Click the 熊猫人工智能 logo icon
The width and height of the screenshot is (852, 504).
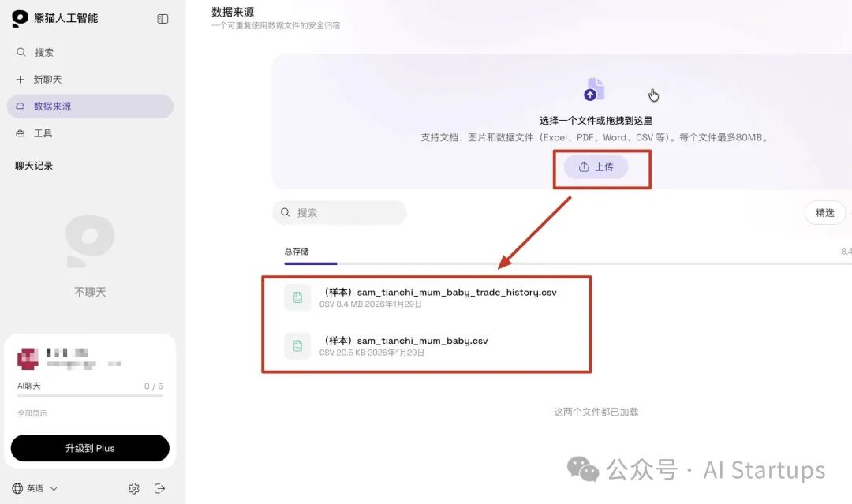(20, 18)
